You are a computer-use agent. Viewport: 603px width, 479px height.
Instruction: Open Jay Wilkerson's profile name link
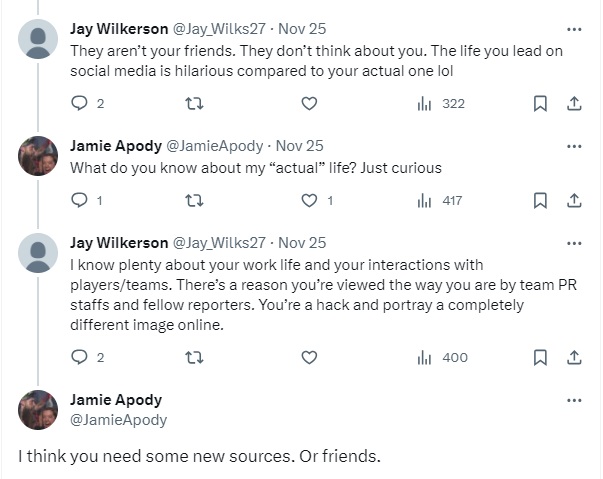pyautogui.click(x=119, y=28)
